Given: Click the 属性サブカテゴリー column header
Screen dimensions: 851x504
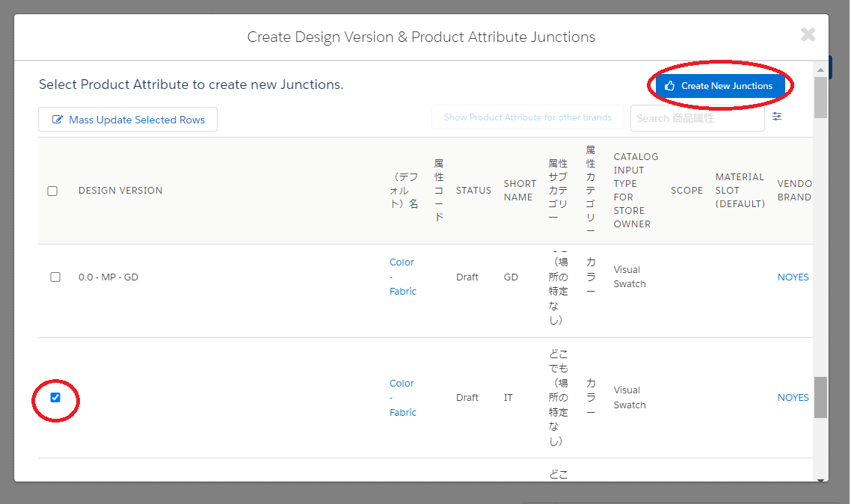Looking at the screenshot, I should (558, 191).
